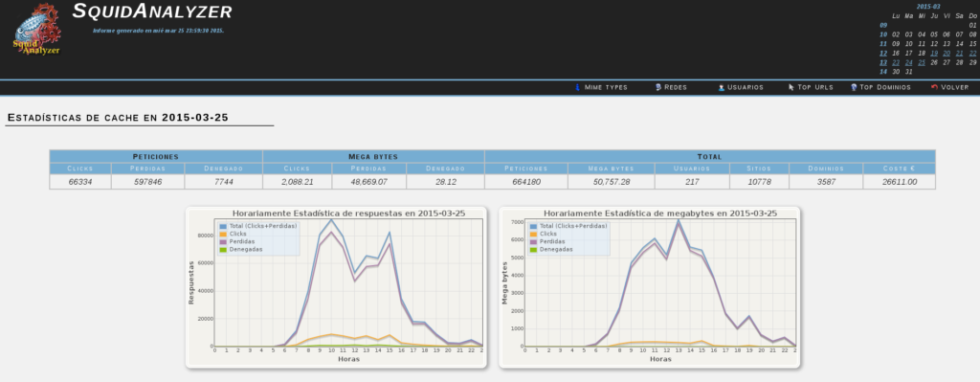Open day 19 in the calendar

click(934, 54)
